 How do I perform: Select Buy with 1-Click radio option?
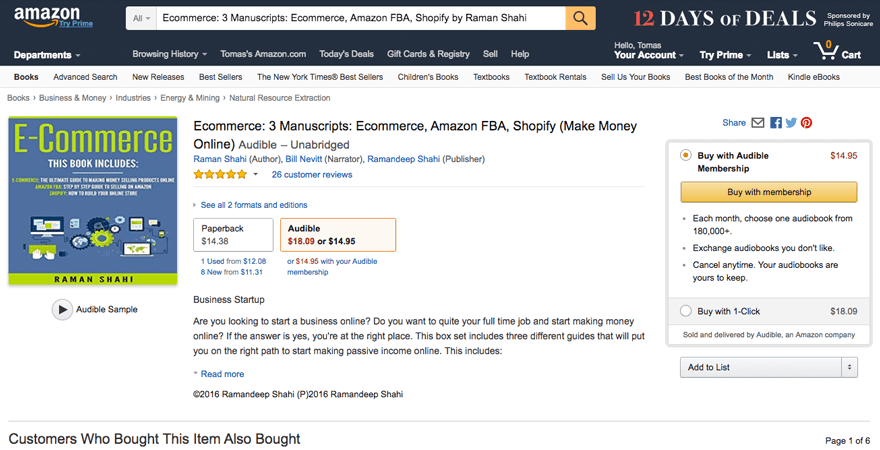click(x=686, y=311)
